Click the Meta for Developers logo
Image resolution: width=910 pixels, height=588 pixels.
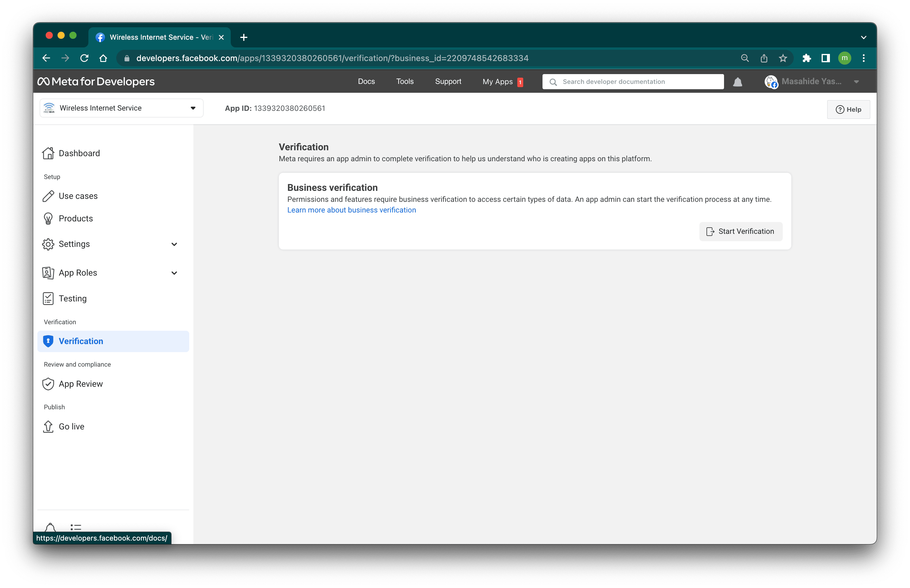(x=96, y=81)
